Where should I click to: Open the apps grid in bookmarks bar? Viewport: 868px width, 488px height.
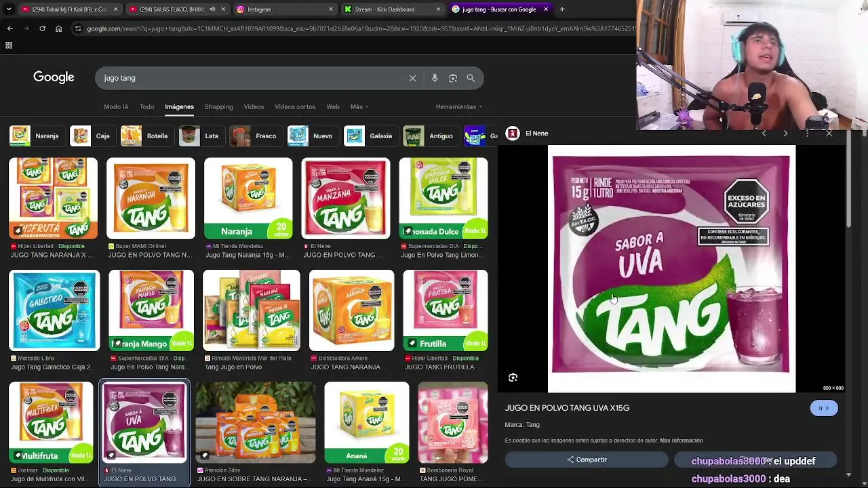click(x=9, y=45)
